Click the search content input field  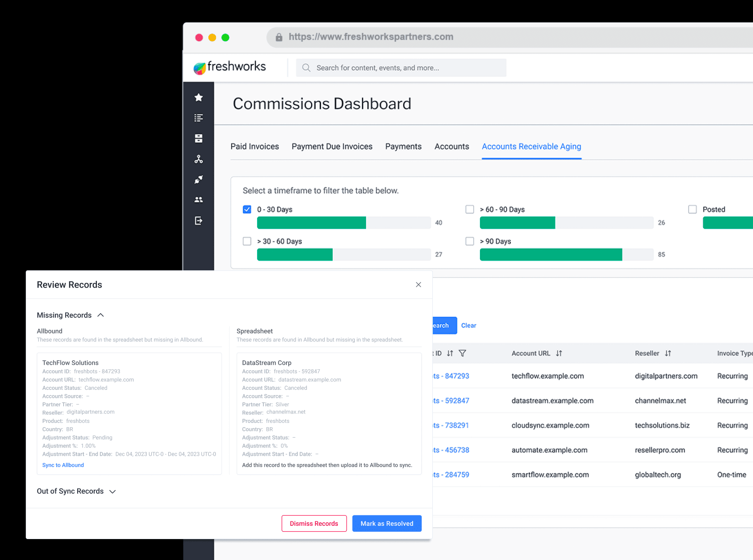coord(401,68)
